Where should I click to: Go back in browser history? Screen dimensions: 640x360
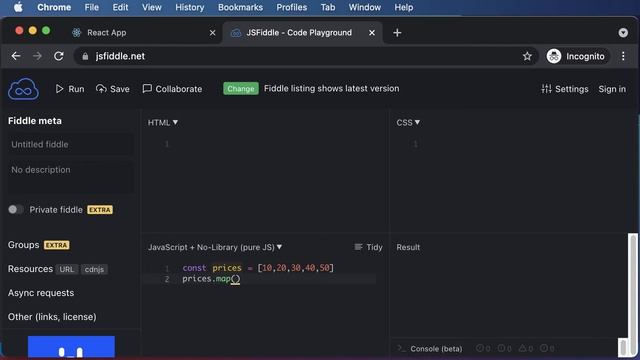pyautogui.click(x=16, y=56)
